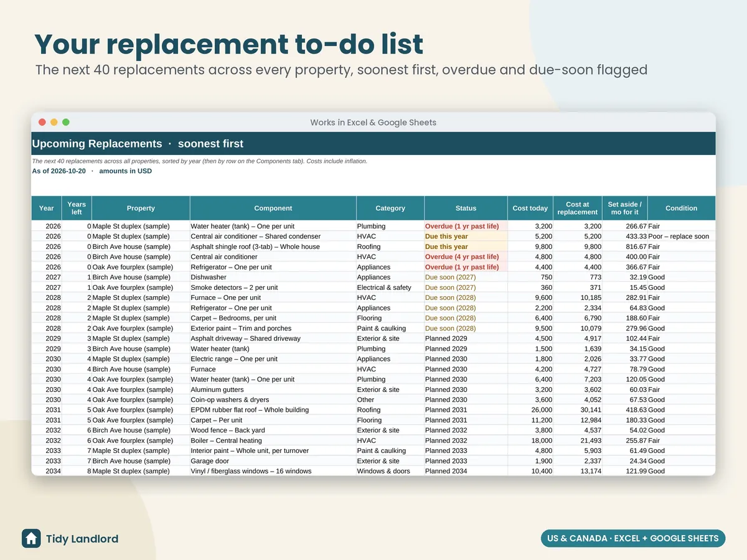Select the Set aside / mo header
This screenshot has width=747, height=560.
(625, 208)
